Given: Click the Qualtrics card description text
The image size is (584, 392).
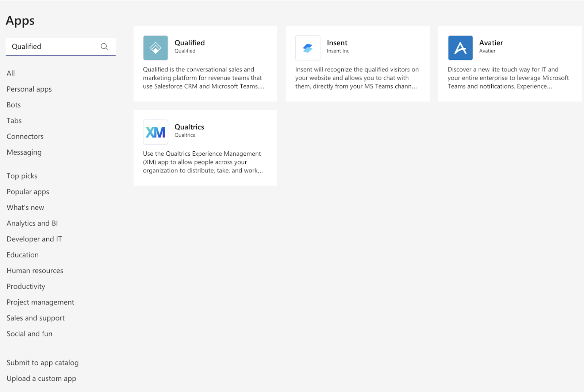Looking at the screenshot, I should point(203,162).
